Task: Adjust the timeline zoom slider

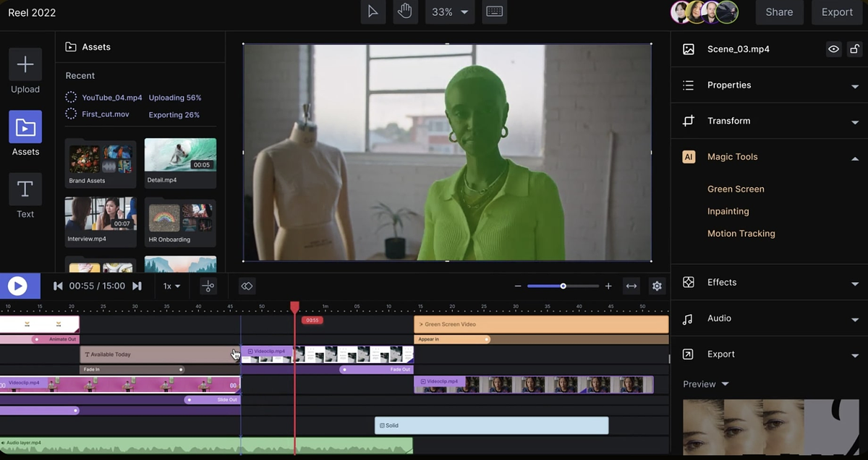Action: 563,286
